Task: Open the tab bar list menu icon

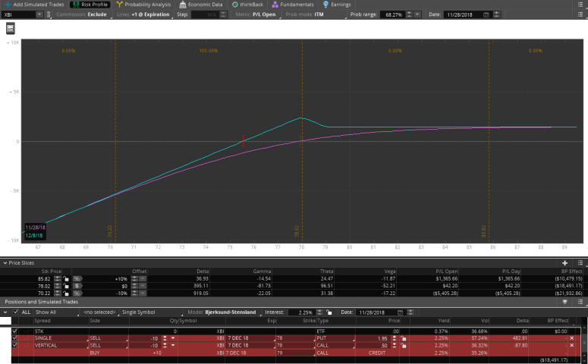Action: (580, 5)
